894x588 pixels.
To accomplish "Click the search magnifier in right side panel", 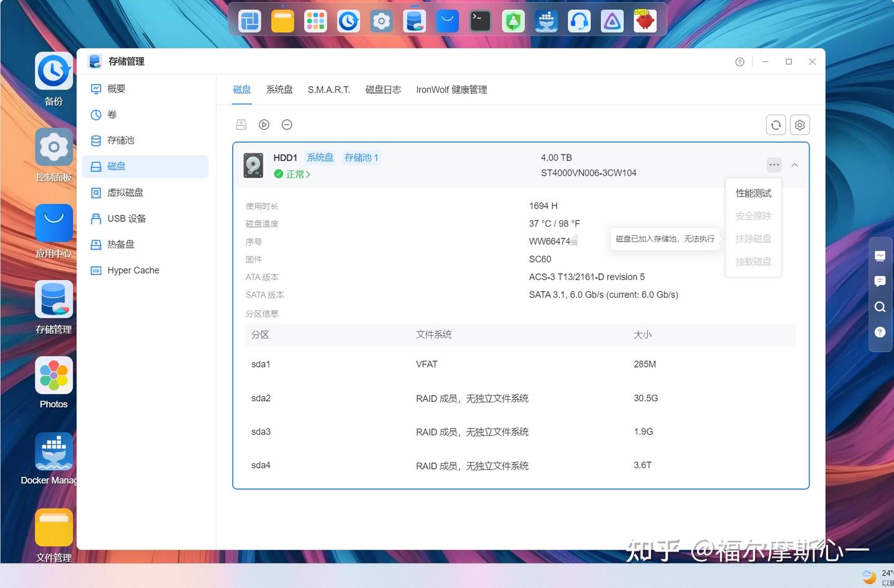I will pos(880,307).
